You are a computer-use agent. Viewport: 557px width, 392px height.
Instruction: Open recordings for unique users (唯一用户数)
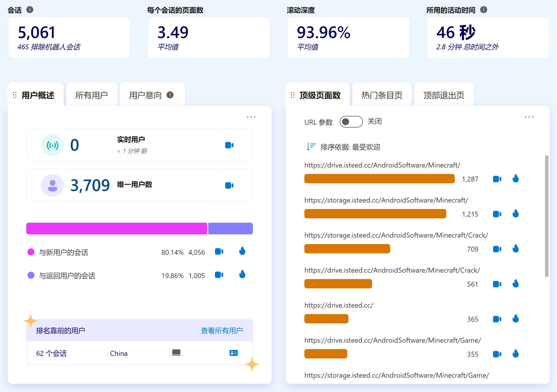[229, 185]
